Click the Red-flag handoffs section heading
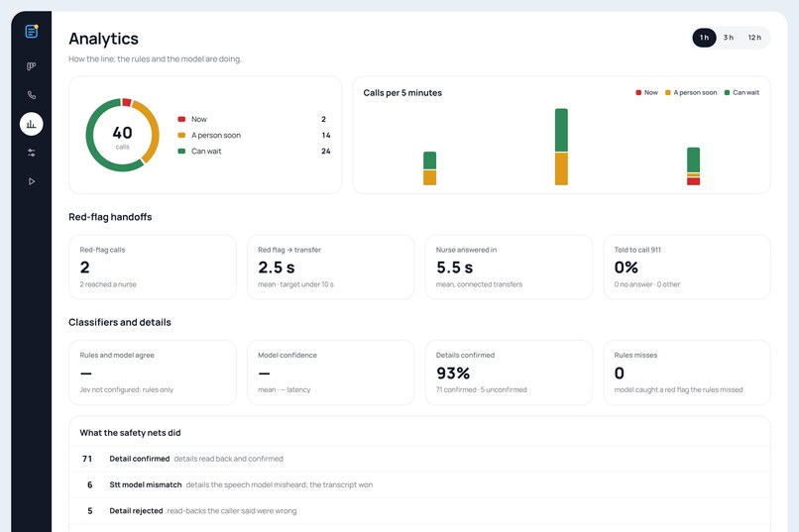Viewport: 799px width, 532px height. pos(110,217)
